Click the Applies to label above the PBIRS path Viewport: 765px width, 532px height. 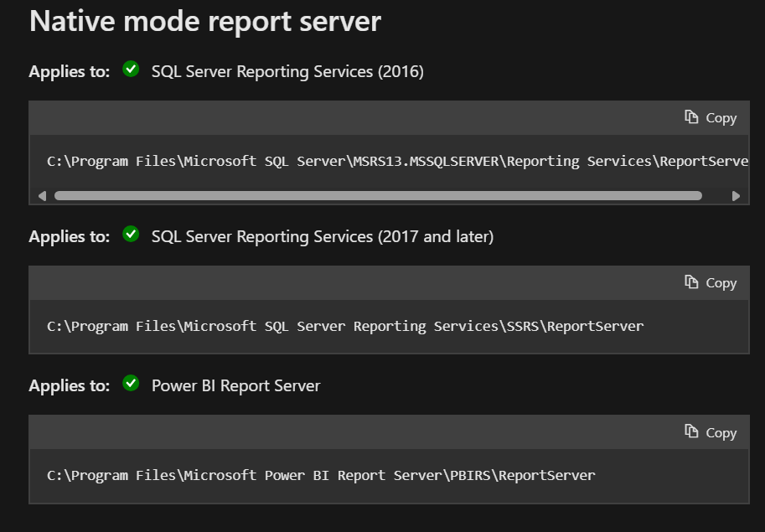pos(70,385)
